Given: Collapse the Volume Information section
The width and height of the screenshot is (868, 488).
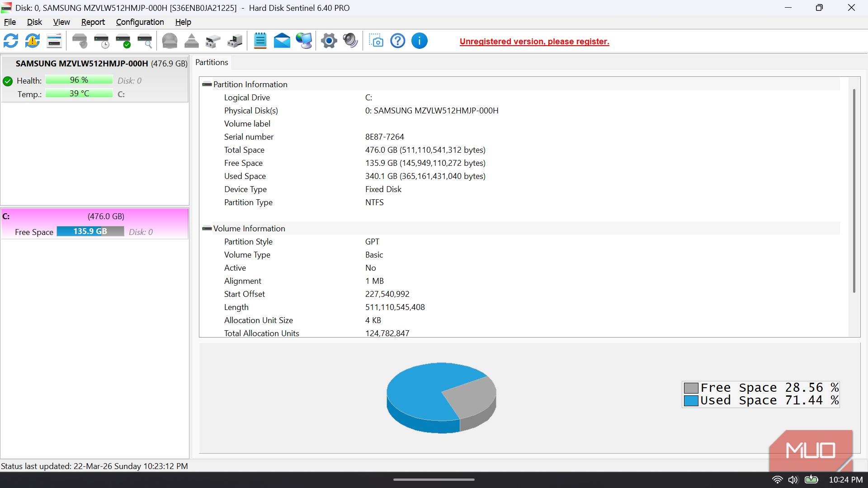Looking at the screenshot, I should tap(207, 229).
